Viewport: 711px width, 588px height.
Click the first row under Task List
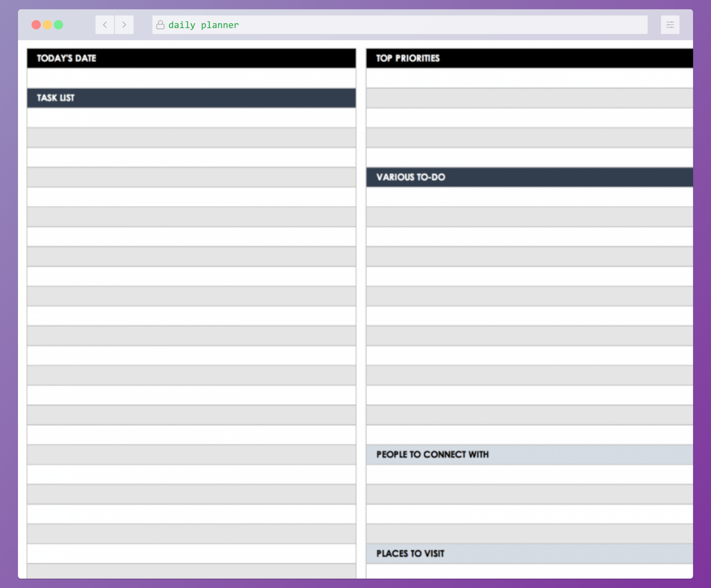[191, 118]
